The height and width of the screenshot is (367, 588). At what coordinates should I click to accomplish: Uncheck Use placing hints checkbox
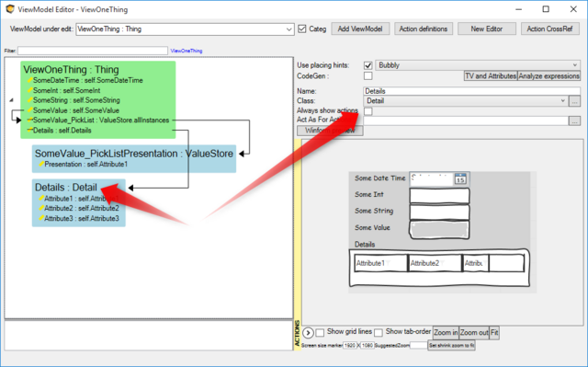[367, 65]
